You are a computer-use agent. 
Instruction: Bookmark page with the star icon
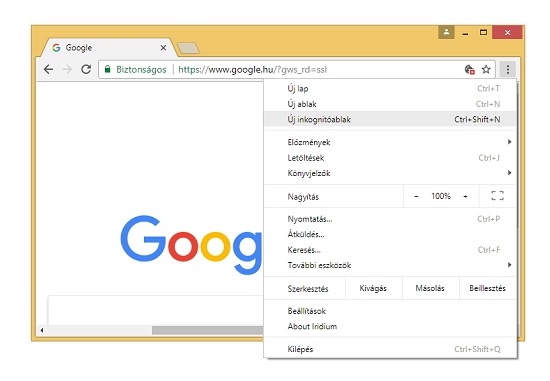pos(486,69)
